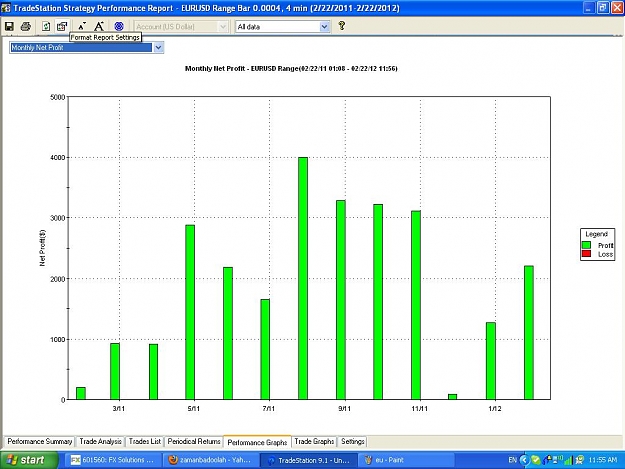Open Format Report Settings icon
This screenshot has width=625, height=469.
(62, 26)
